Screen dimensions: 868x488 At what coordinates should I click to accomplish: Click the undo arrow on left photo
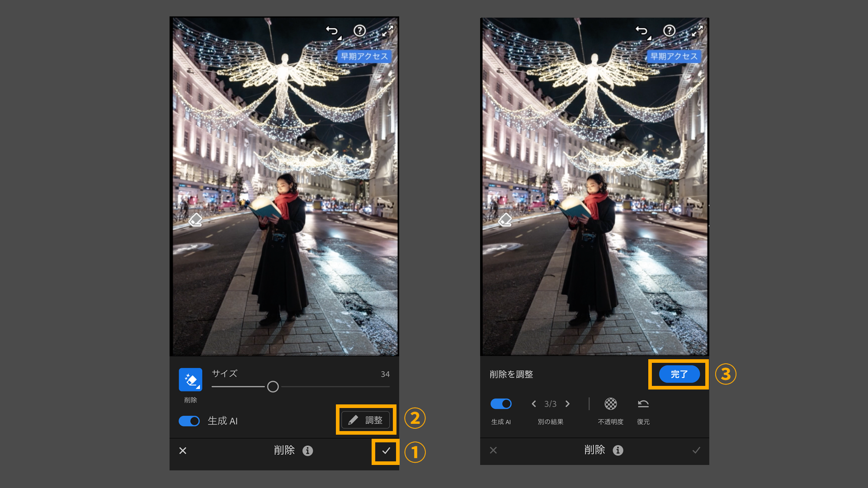click(x=332, y=31)
